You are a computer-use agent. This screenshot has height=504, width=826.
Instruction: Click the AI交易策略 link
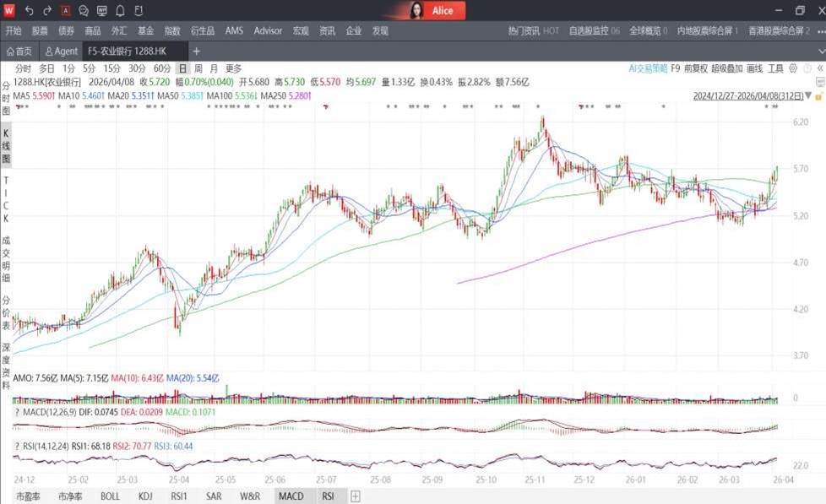[648, 68]
